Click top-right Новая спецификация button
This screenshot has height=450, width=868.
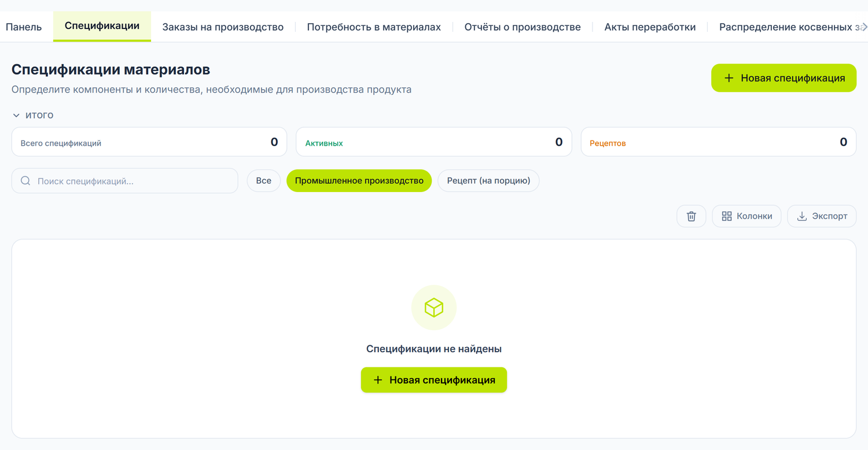click(x=784, y=78)
